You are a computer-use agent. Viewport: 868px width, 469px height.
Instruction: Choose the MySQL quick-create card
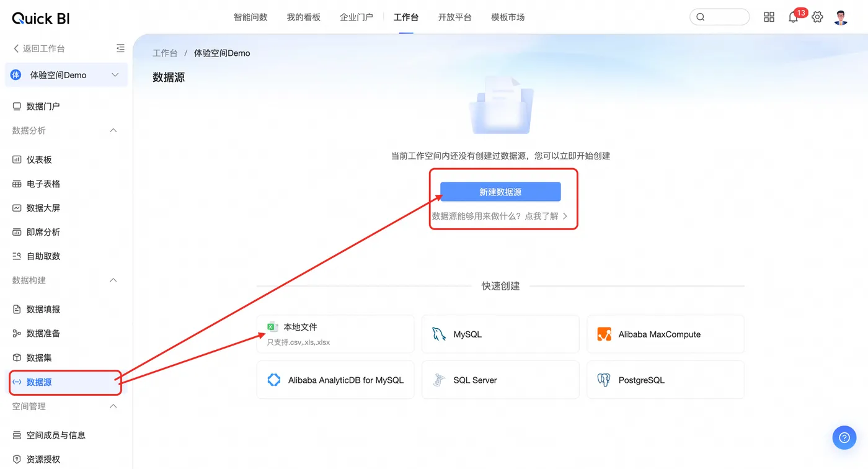click(500, 334)
